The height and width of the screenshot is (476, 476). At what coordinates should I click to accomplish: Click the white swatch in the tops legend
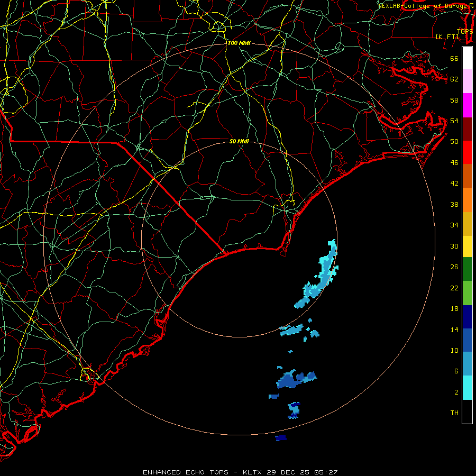tap(467, 58)
